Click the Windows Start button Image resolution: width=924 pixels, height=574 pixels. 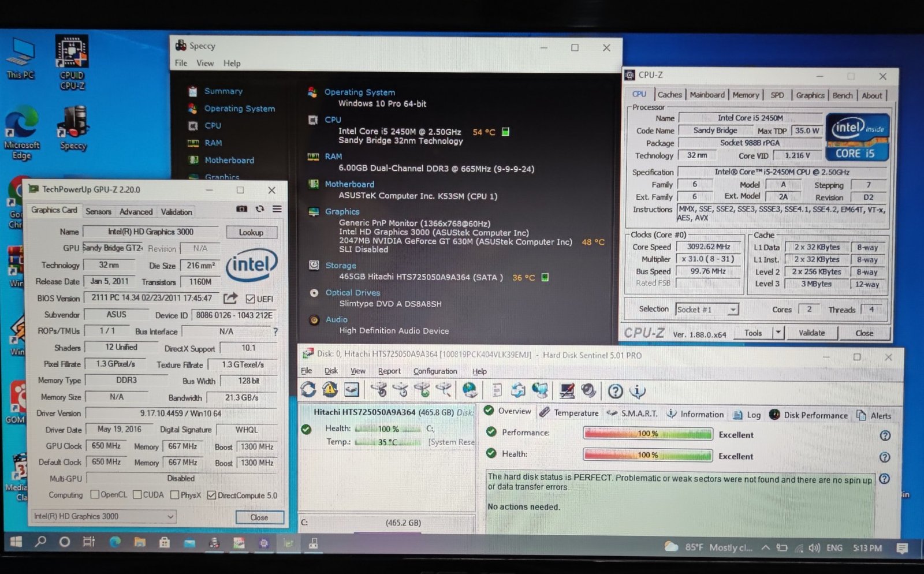16,542
